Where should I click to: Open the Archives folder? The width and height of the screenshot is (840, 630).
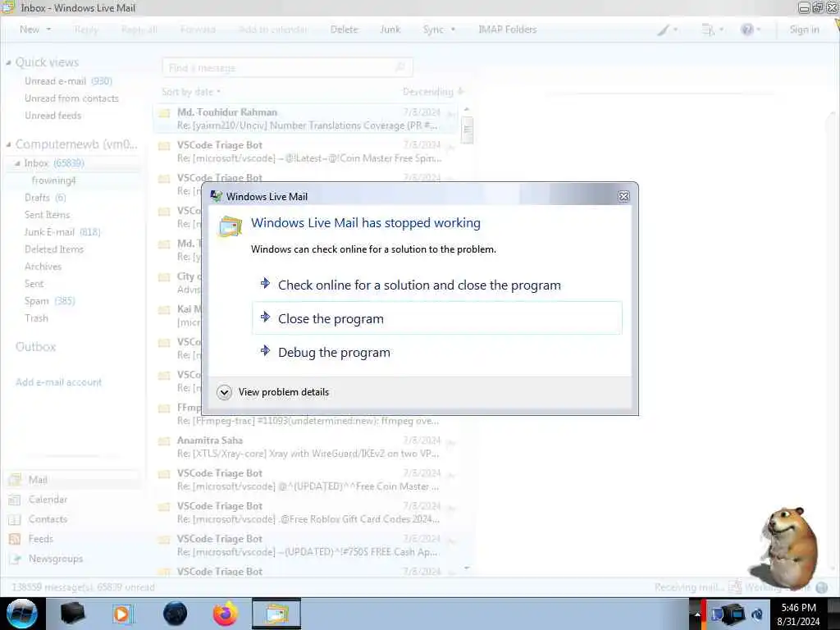[x=43, y=267]
